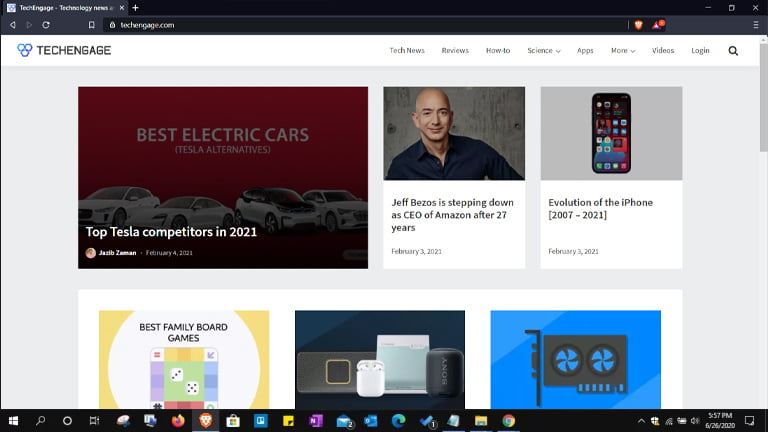The image size is (768, 432).
Task: Click the Jeff Bezos photo thumbnail
Action: click(x=454, y=133)
